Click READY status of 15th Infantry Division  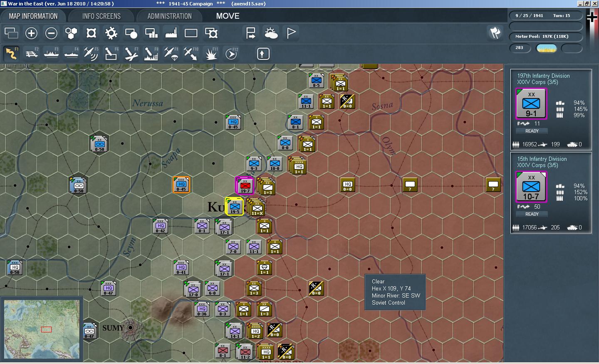pyautogui.click(x=532, y=214)
